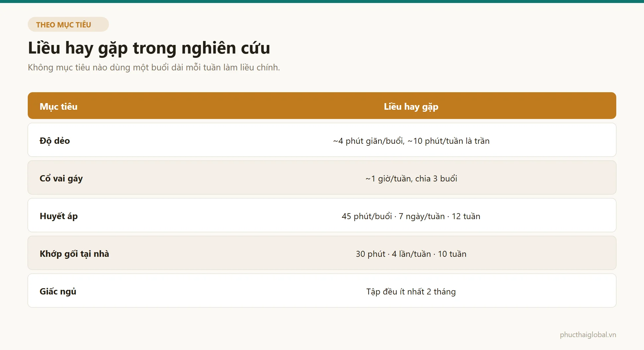Select the 'Huyết áp' row label
This screenshot has width=644, height=350.
(59, 216)
